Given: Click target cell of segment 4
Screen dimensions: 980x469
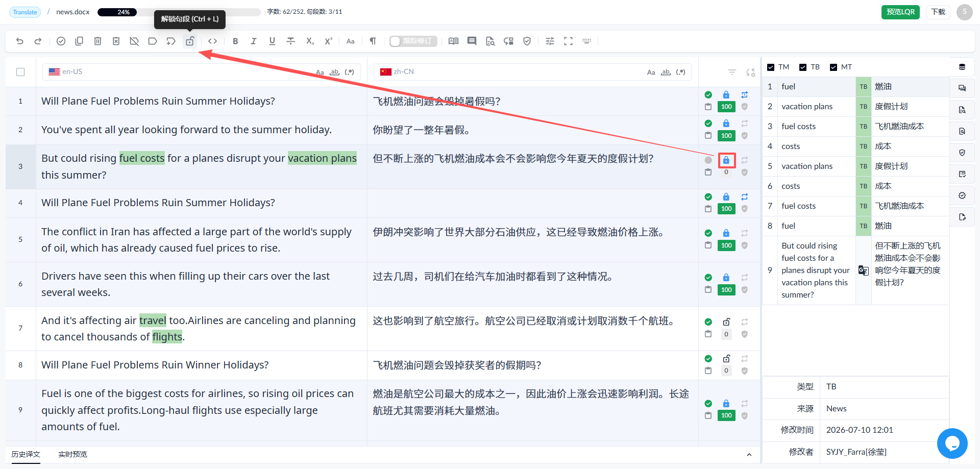Looking at the screenshot, I should (533, 203).
